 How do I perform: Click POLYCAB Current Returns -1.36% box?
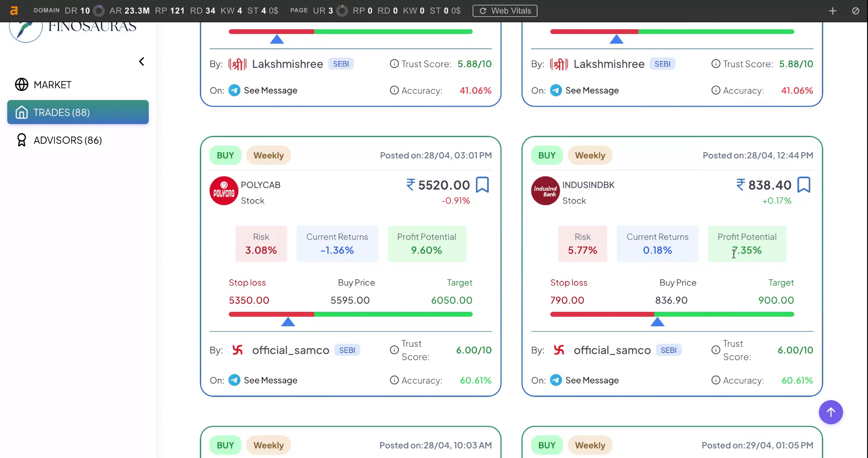pyautogui.click(x=337, y=244)
